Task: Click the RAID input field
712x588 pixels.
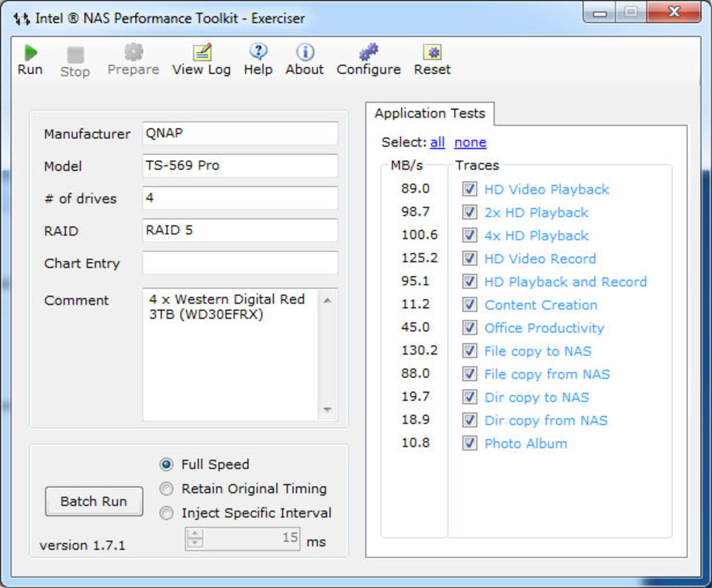Action: coord(240,230)
